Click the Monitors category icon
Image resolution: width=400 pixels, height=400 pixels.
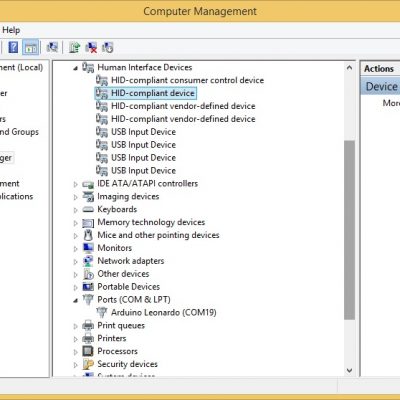coord(88,248)
